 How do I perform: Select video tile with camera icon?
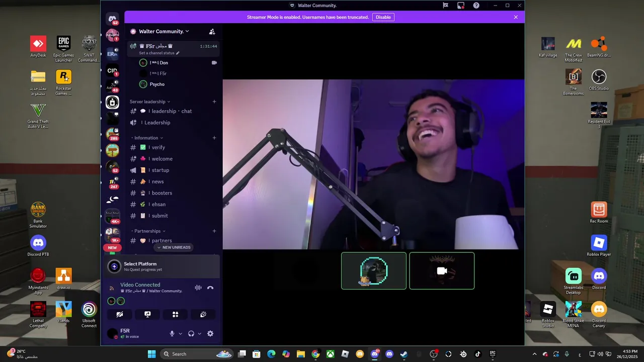[x=442, y=271]
